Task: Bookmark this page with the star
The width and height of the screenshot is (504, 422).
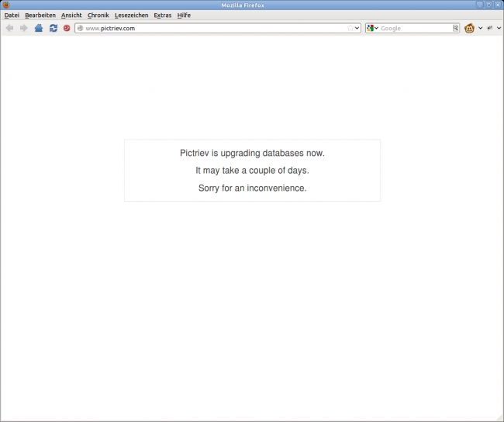Action: click(350, 28)
